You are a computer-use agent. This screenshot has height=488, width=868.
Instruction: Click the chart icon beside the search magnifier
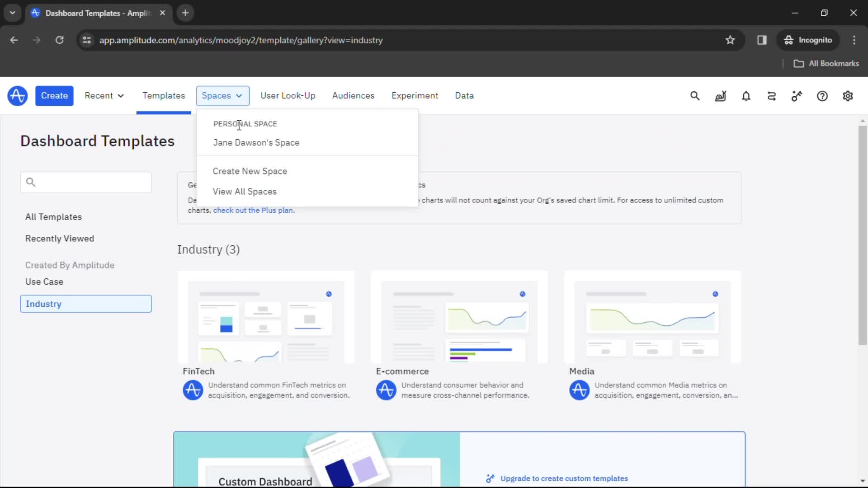point(720,96)
